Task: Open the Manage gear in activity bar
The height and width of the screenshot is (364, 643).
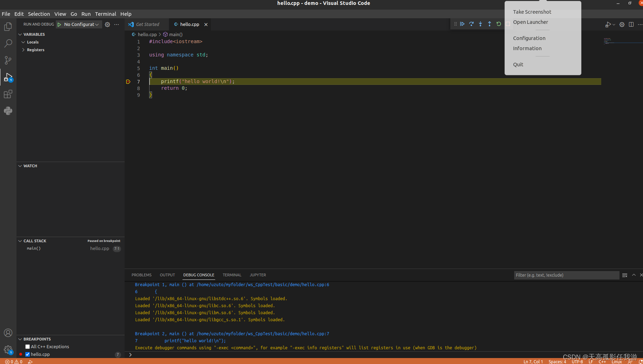Action: tap(8, 350)
